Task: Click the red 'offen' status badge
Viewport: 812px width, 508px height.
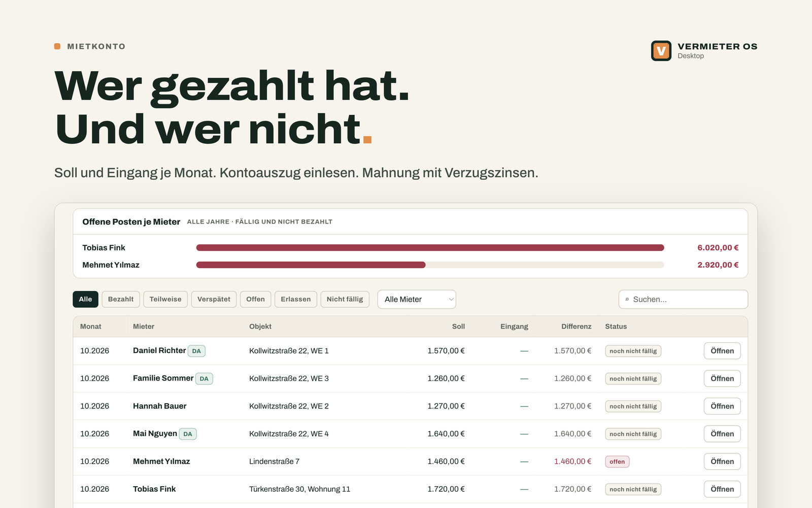Action: pos(617,462)
